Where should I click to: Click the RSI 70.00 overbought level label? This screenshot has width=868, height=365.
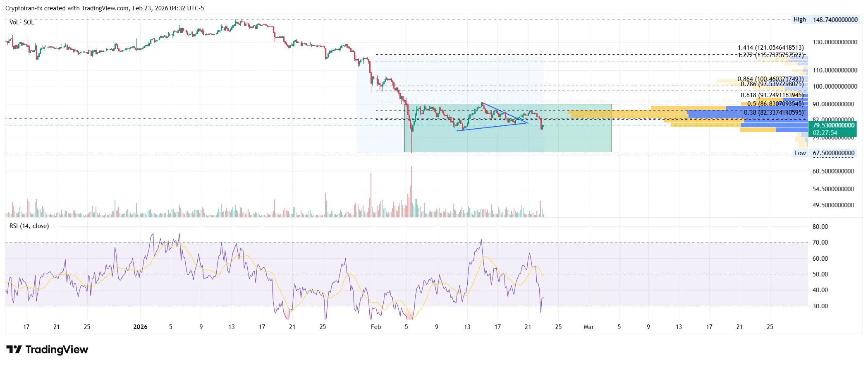[820, 243]
